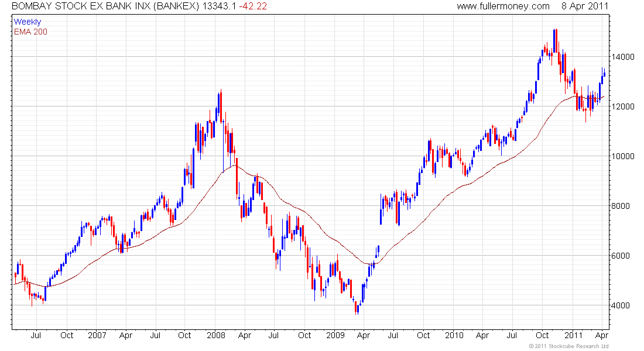Click the index value 13343.1
644x351 pixels.
pos(220,6)
